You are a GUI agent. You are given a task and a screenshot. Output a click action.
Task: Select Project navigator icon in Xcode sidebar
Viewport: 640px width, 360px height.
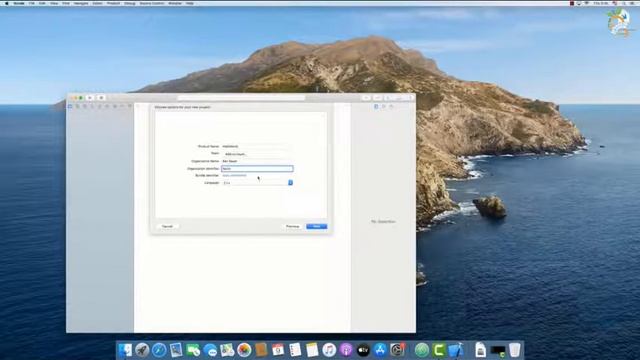(70, 106)
